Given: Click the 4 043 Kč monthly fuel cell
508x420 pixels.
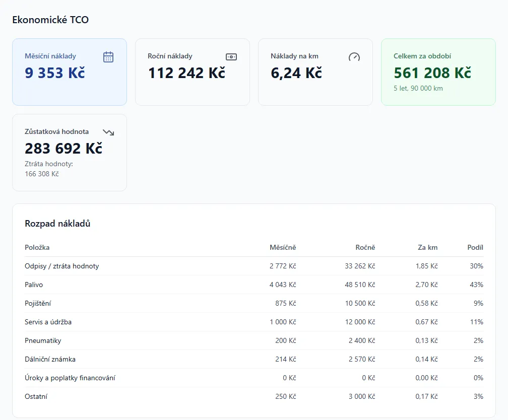Looking at the screenshot, I should point(283,285).
